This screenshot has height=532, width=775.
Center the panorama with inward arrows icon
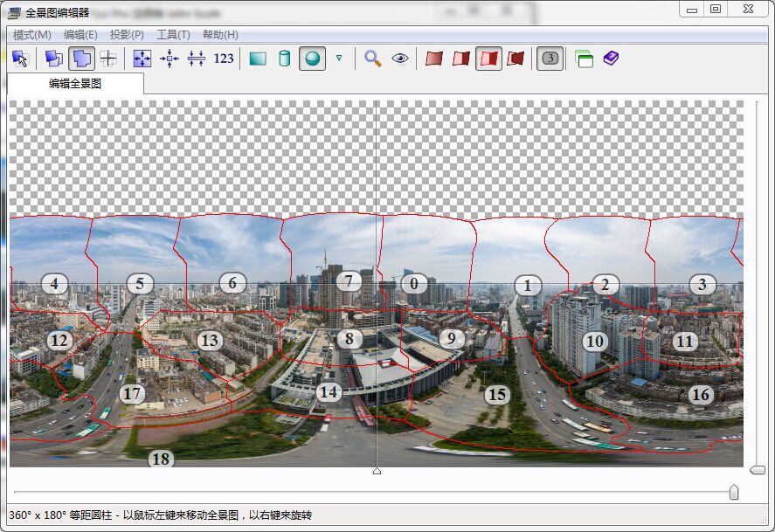(x=169, y=59)
